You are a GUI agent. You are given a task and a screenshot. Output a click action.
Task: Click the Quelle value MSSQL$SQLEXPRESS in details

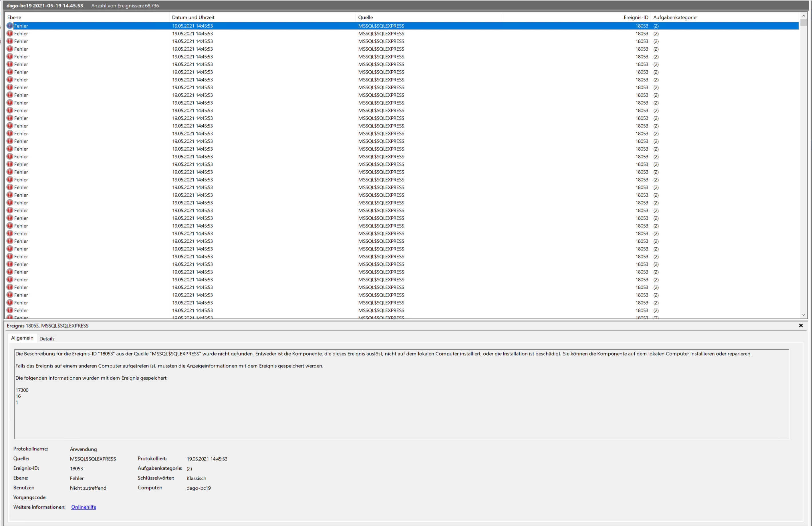coord(93,459)
